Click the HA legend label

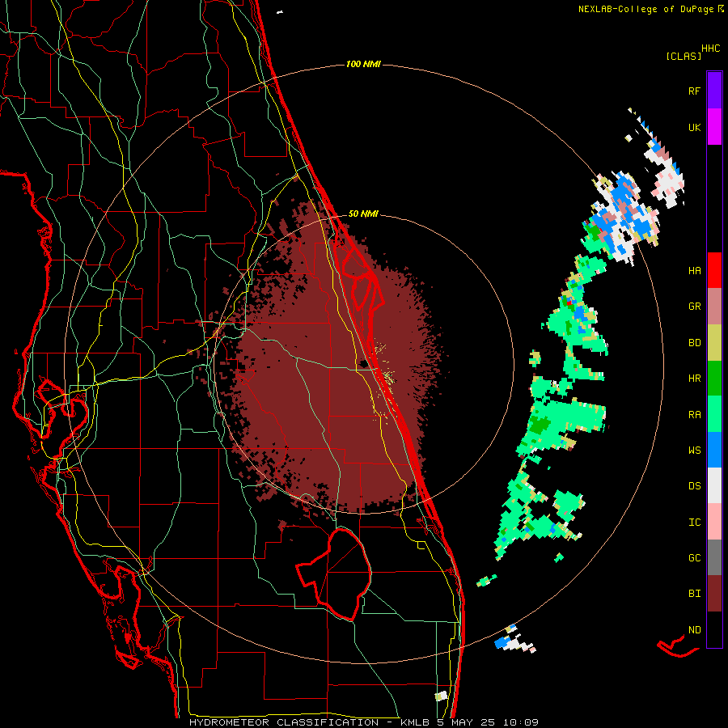point(694,271)
